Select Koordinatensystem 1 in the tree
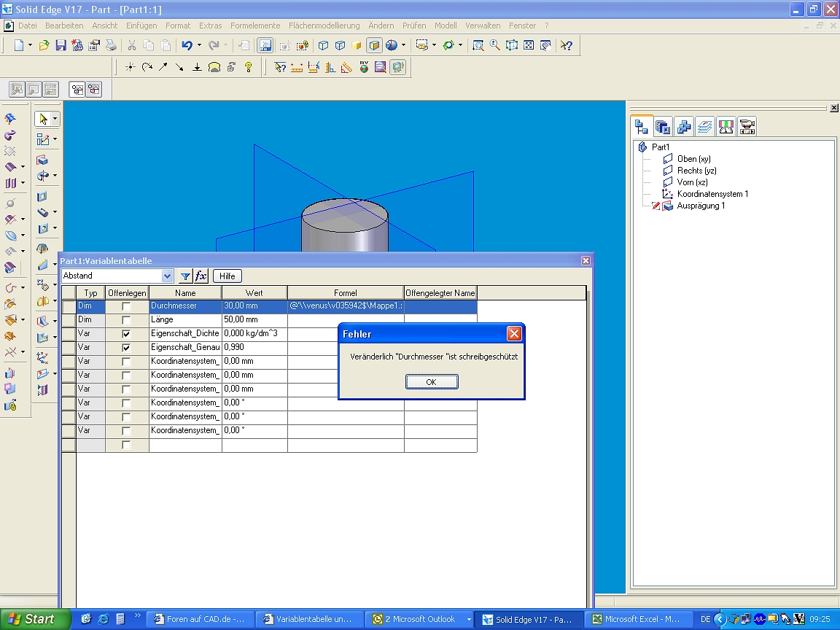This screenshot has height=630, width=840. (712, 194)
